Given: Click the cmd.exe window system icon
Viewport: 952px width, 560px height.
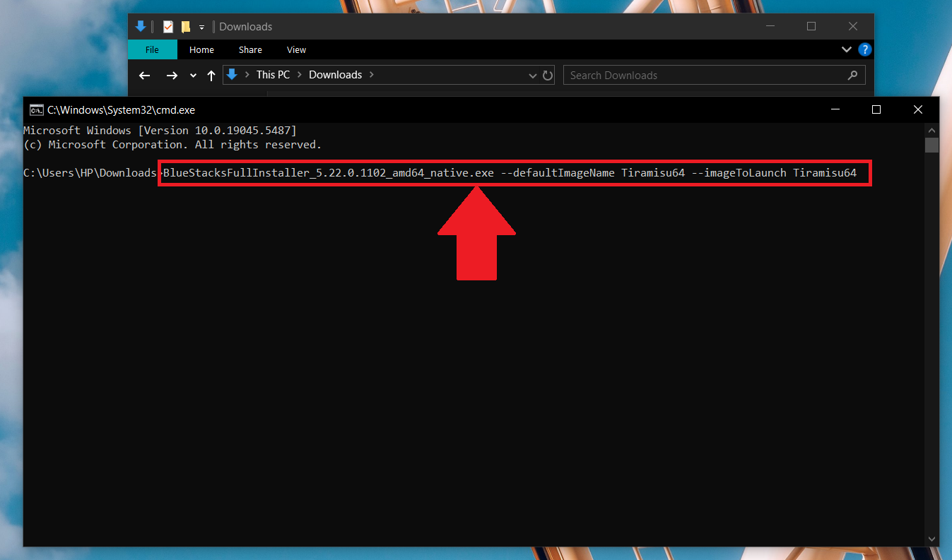Looking at the screenshot, I should click(36, 109).
